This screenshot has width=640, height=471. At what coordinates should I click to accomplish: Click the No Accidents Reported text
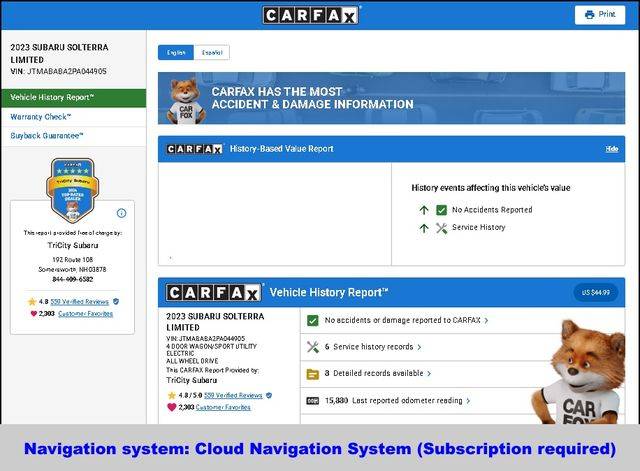tap(492, 210)
